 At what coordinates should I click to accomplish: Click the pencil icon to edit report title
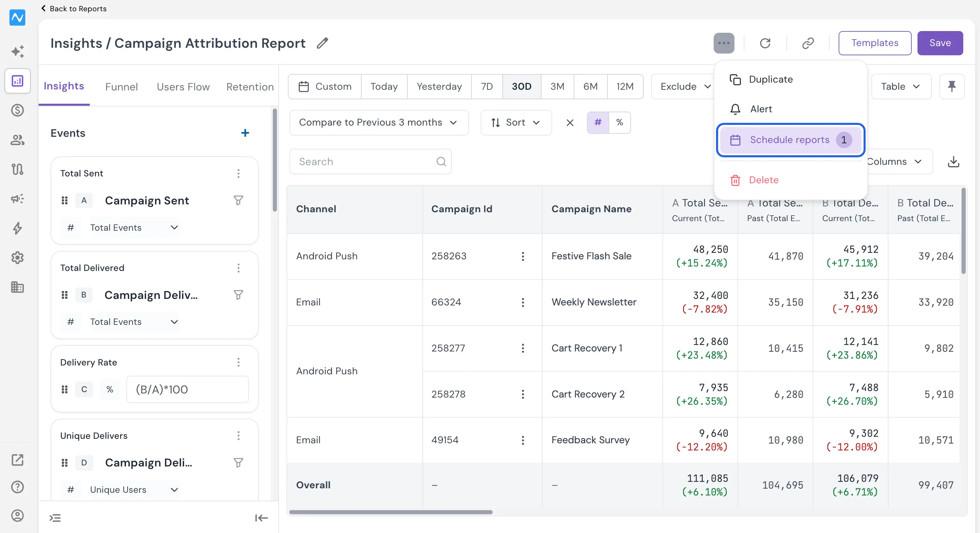click(322, 43)
